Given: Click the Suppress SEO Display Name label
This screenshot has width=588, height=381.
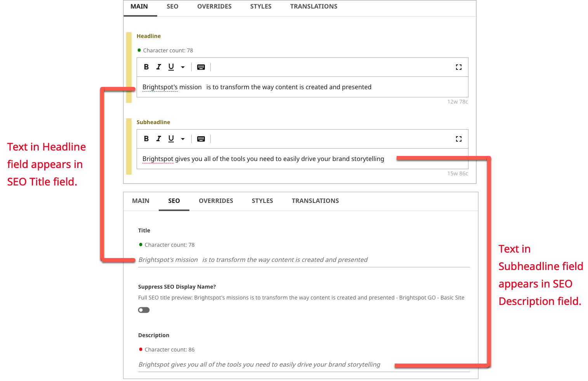Looking at the screenshot, I should (x=177, y=287).
